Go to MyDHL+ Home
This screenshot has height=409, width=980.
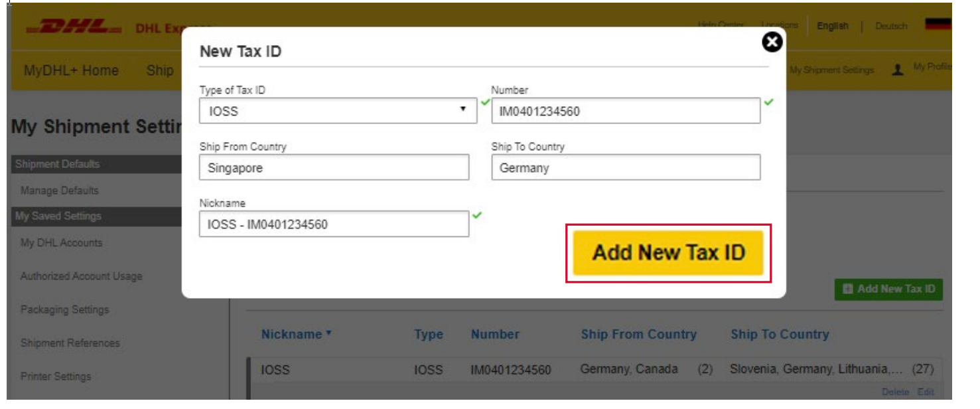pos(71,70)
